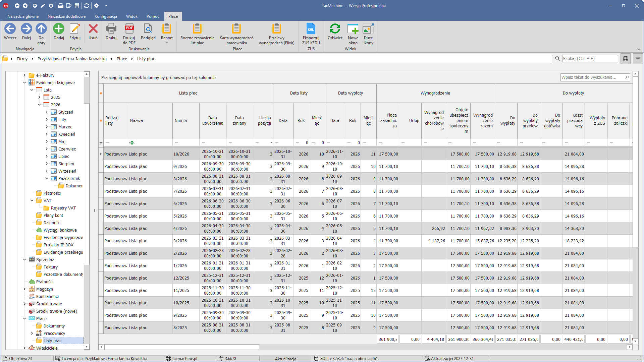
Task: Click Przykładowa Firma Janina Kowalska breadcrumb
Action: point(72,59)
